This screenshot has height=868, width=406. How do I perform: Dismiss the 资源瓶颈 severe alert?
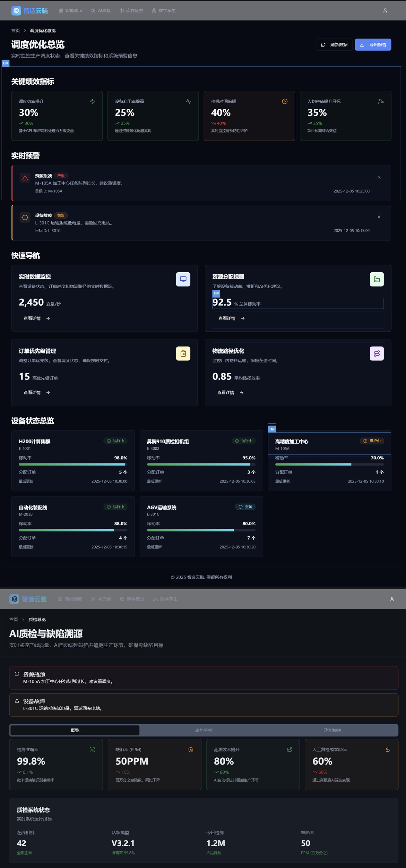click(379, 178)
